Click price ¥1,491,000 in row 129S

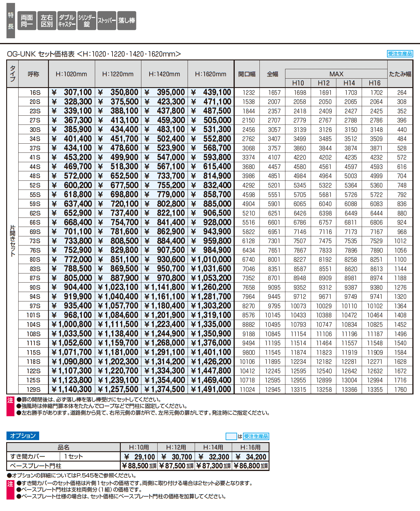pyautogui.click(x=211, y=389)
